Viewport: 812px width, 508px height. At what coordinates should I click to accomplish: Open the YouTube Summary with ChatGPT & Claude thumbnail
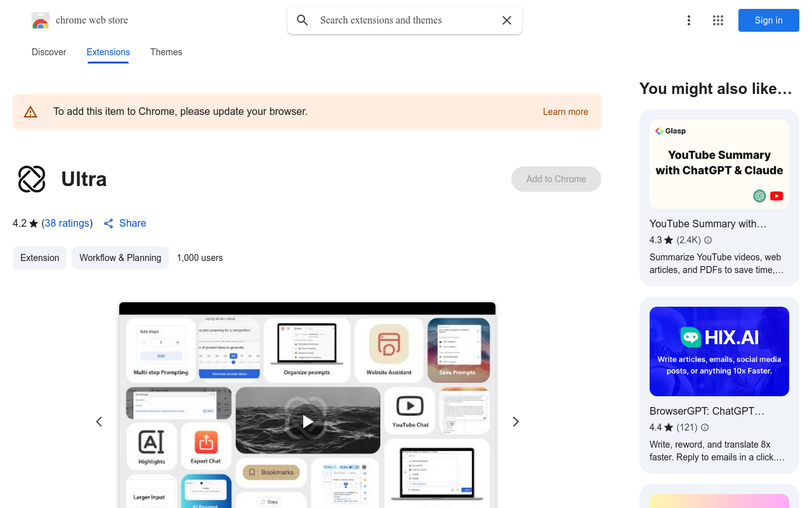719,164
